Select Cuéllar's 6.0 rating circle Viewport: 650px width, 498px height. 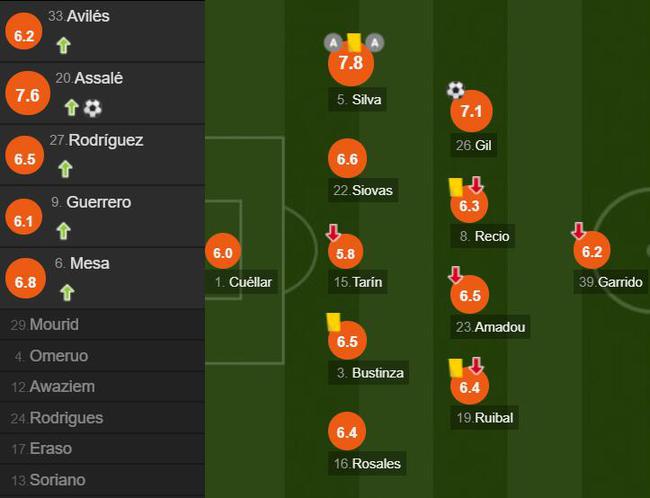tap(223, 251)
